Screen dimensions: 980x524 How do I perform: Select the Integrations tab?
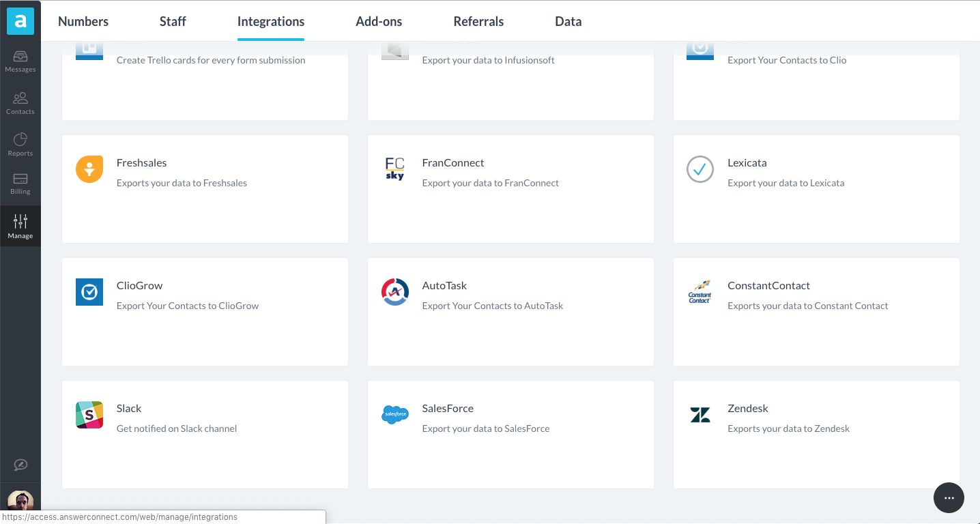pos(271,21)
